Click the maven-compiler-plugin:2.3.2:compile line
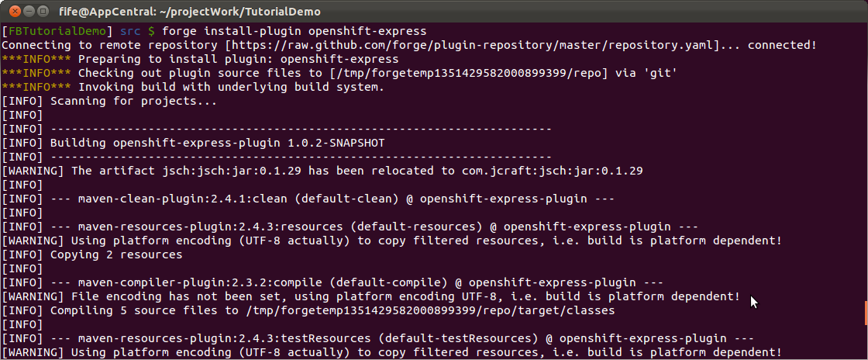Image resolution: width=868 pixels, height=360 pixels. 332,282
